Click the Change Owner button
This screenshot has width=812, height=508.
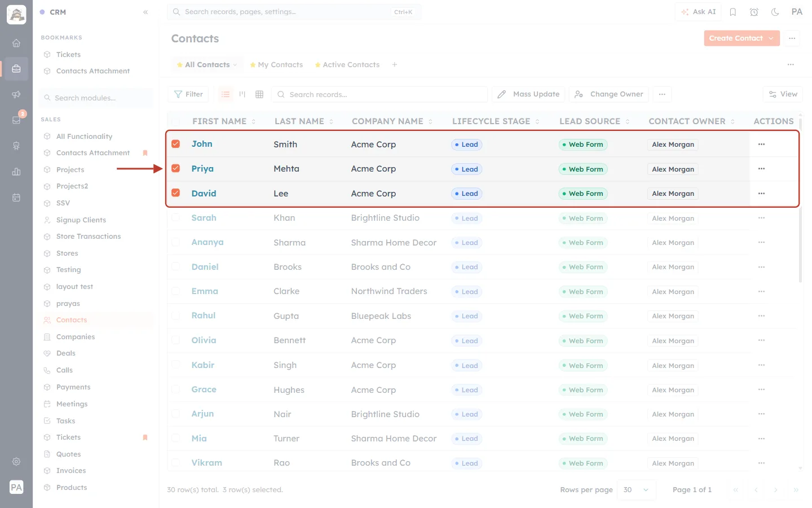[609, 94]
